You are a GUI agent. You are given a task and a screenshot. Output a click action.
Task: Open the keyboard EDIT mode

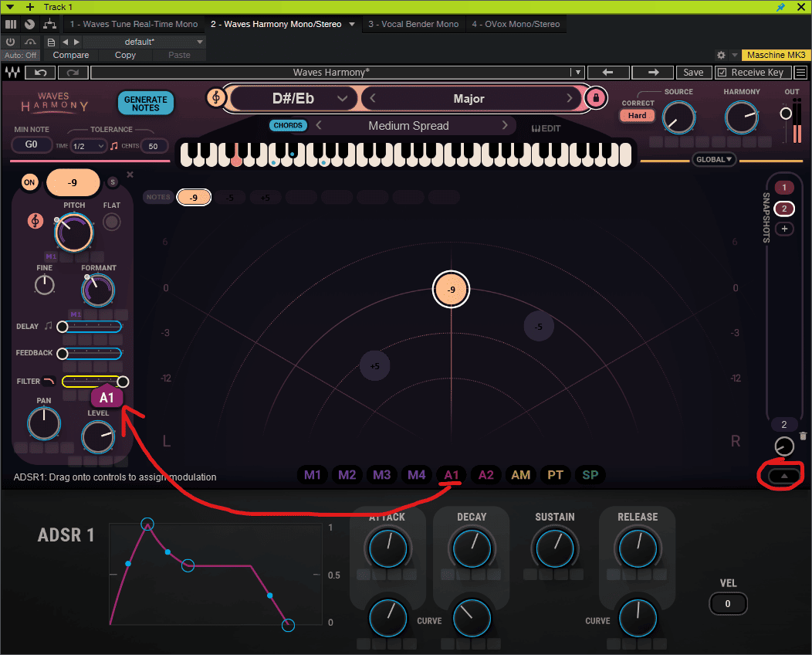click(546, 128)
